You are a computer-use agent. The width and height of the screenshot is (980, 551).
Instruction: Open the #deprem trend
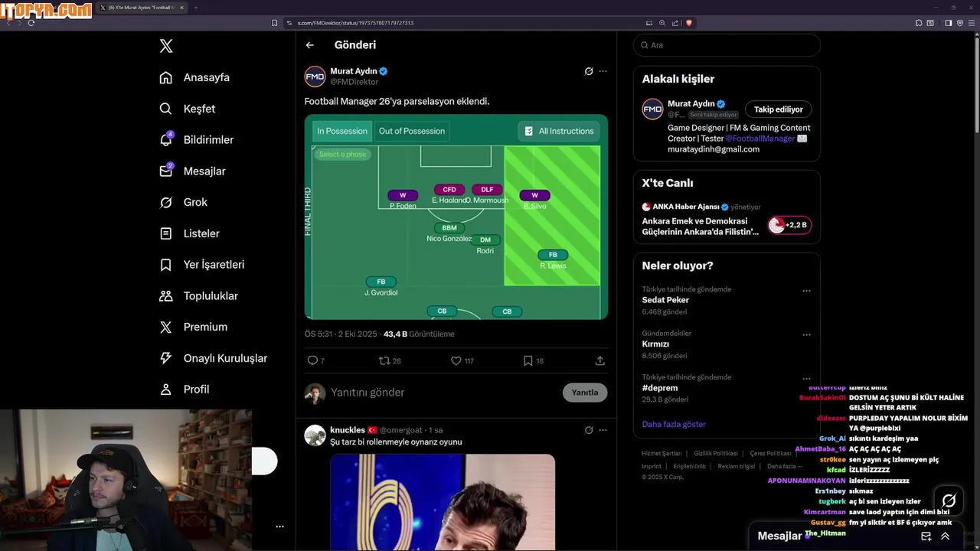[x=660, y=388]
